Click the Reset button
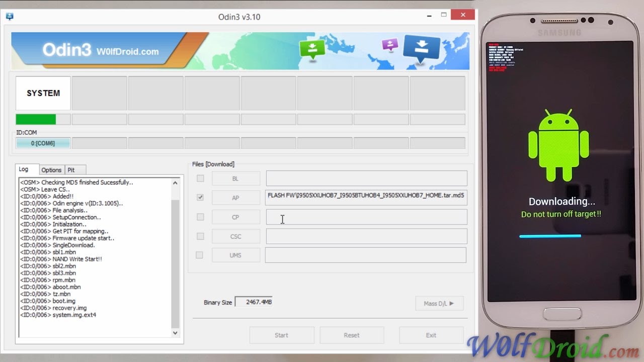The height and width of the screenshot is (362, 644). 352,335
